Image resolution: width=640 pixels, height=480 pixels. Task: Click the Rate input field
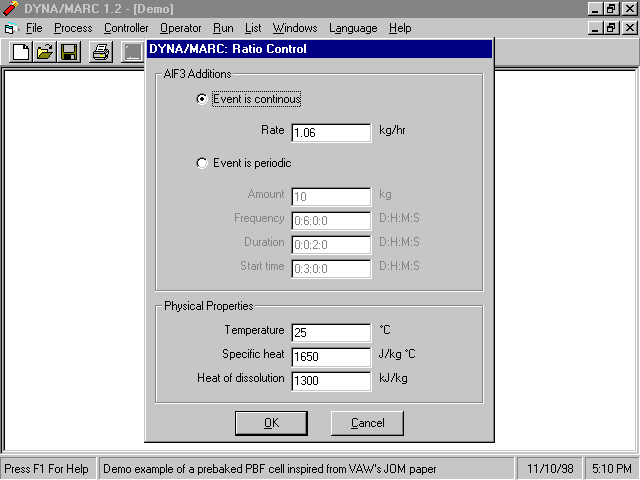point(331,133)
